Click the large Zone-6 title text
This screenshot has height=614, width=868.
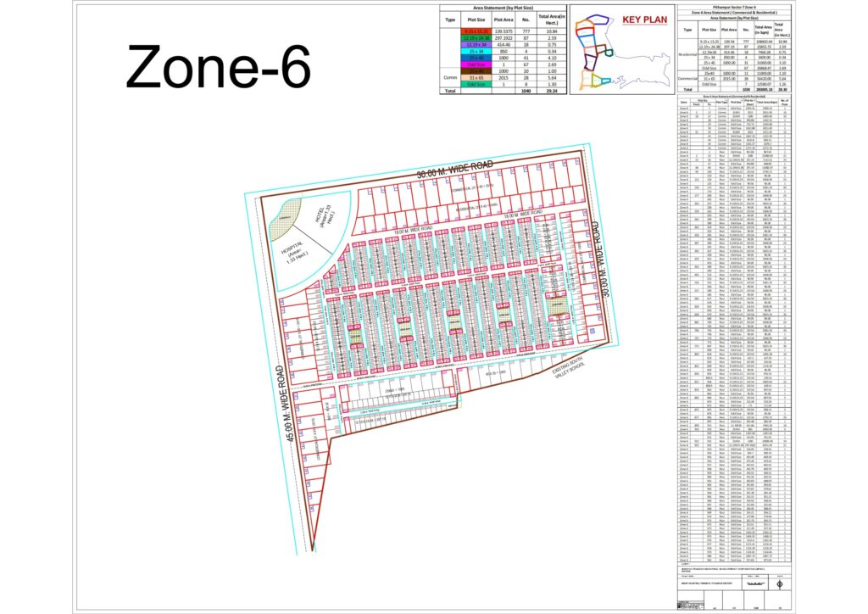219,67
